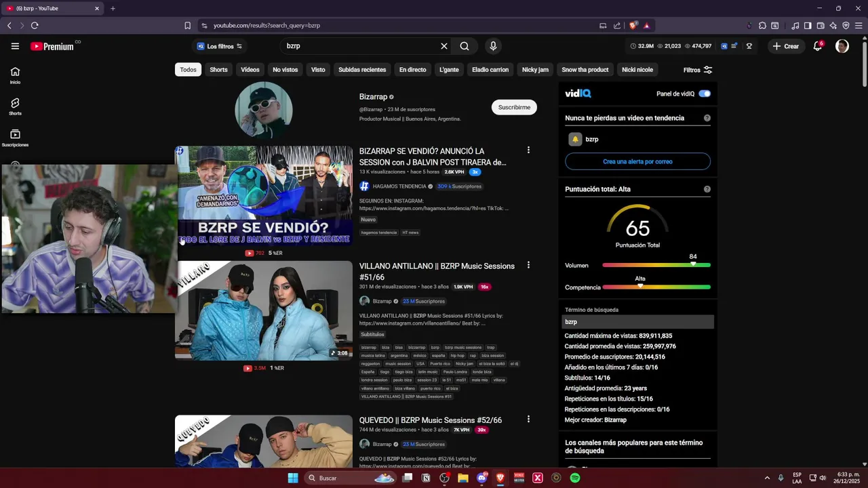Click the browser address bar URL

pos(267,26)
